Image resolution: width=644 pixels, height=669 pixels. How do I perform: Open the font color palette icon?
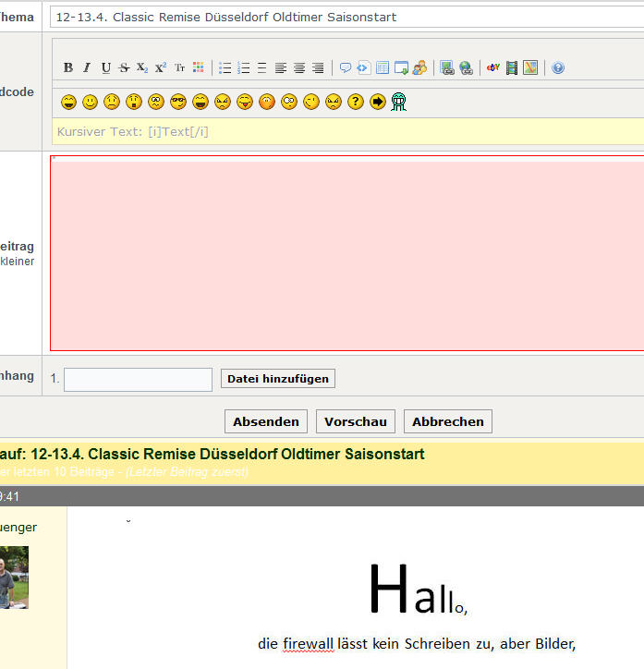[198, 67]
